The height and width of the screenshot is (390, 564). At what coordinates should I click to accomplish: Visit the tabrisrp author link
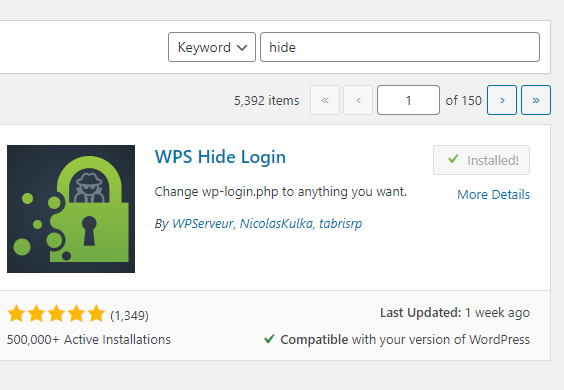(x=340, y=224)
